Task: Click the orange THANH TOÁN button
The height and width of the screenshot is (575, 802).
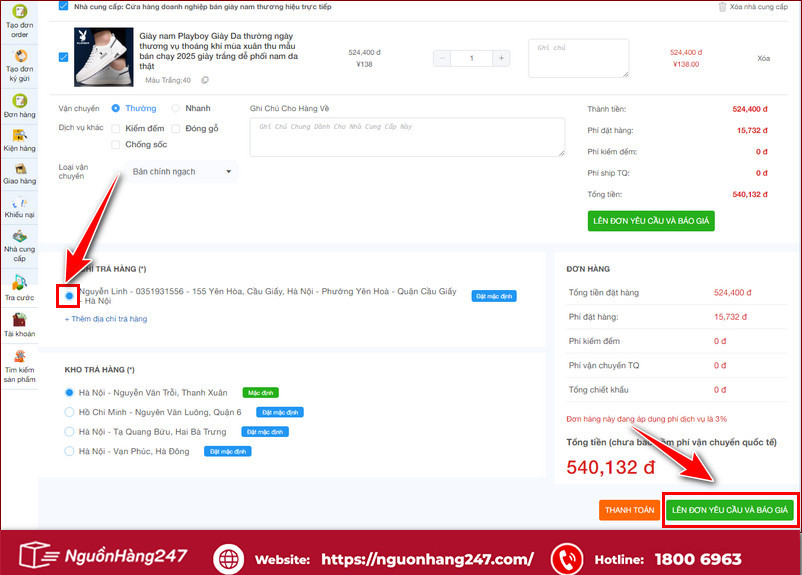Action: [629, 510]
